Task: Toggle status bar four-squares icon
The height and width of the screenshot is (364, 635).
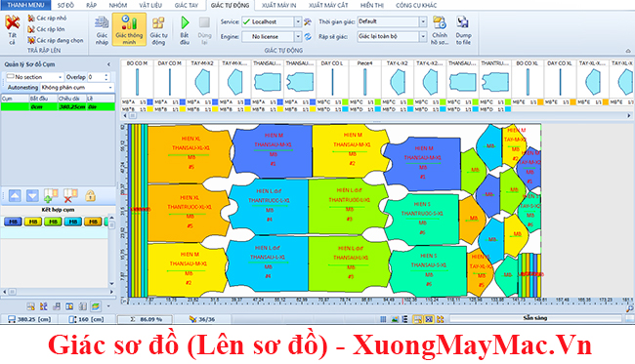Action: point(441,319)
